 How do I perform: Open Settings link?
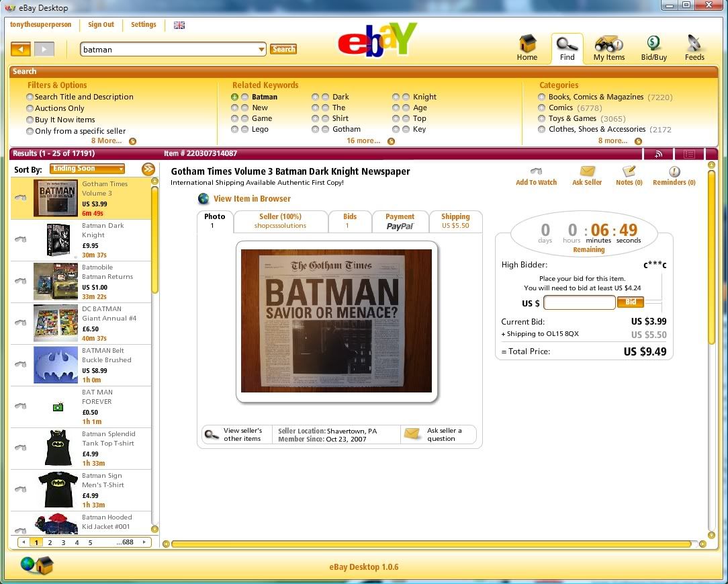pyautogui.click(x=144, y=25)
